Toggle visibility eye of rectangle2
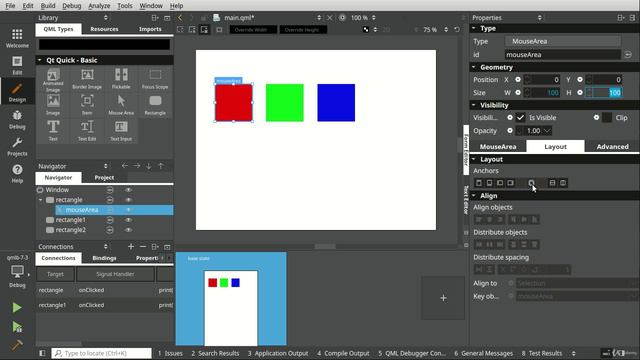Screen dimensions: 640x360 pos(128,230)
